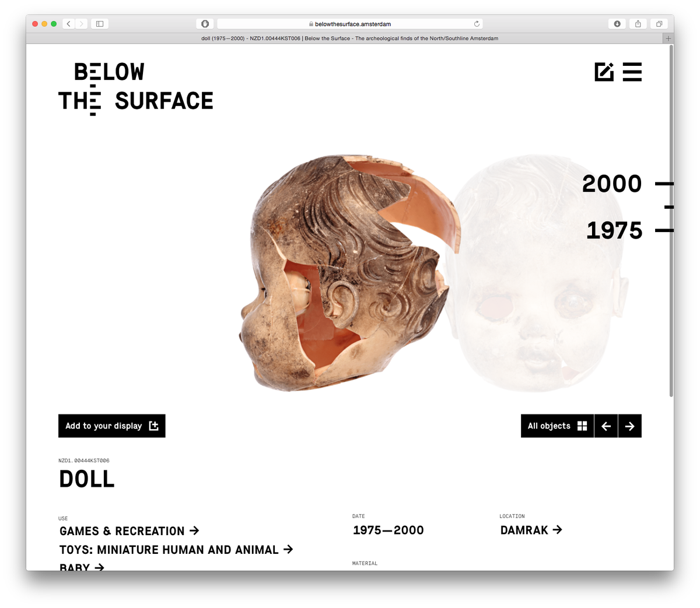
Task: Click the belowthesurface.amsterdam address bar
Action: click(x=350, y=24)
